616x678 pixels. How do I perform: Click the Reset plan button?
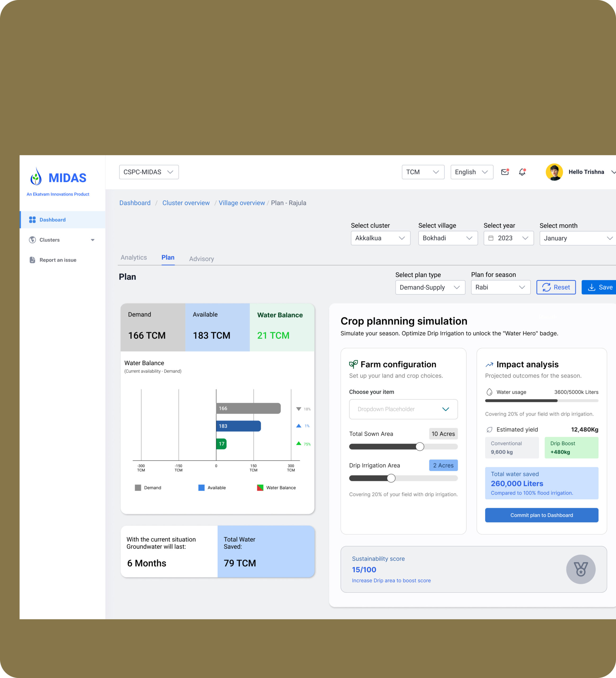(x=556, y=287)
